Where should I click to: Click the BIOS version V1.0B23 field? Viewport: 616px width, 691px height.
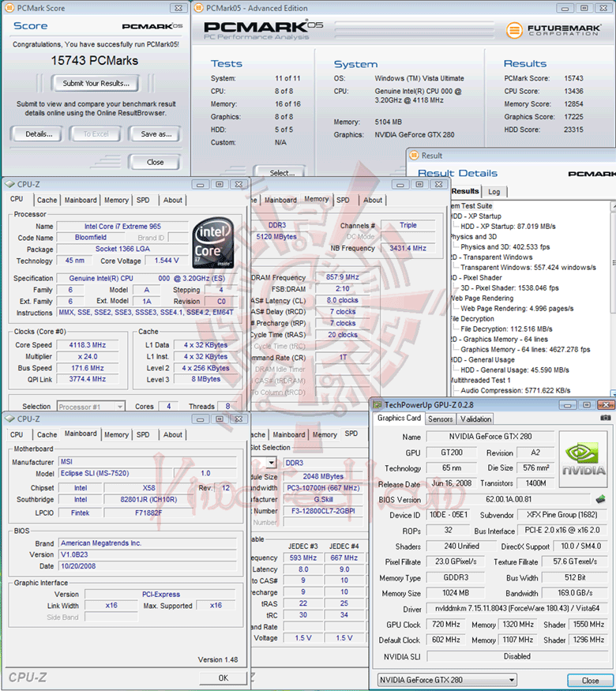click(147, 554)
